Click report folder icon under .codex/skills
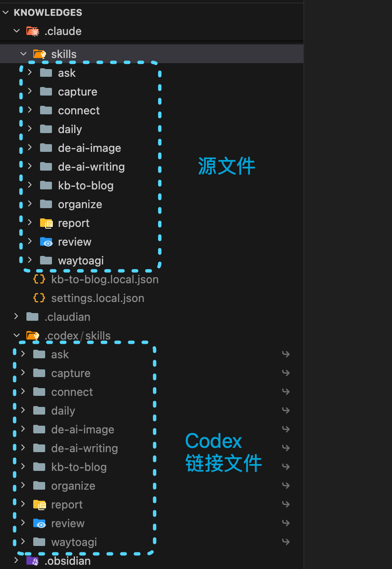The image size is (392, 569). coord(39,505)
